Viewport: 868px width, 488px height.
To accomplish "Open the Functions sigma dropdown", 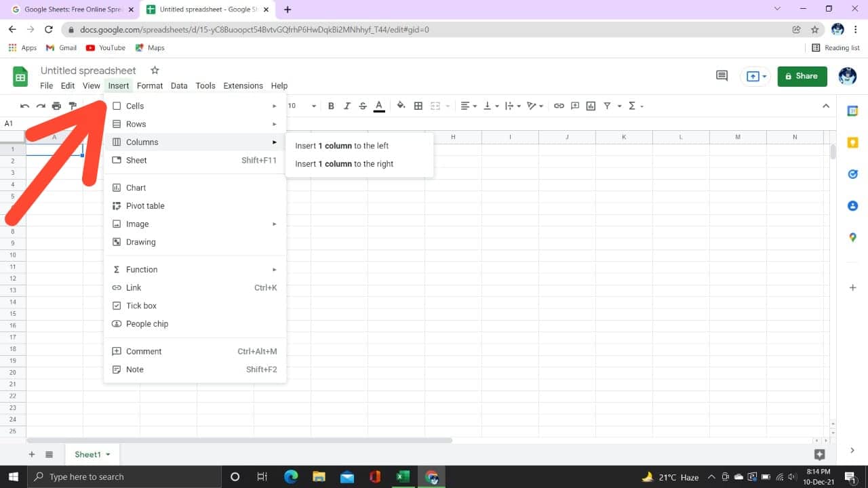I will (x=635, y=106).
